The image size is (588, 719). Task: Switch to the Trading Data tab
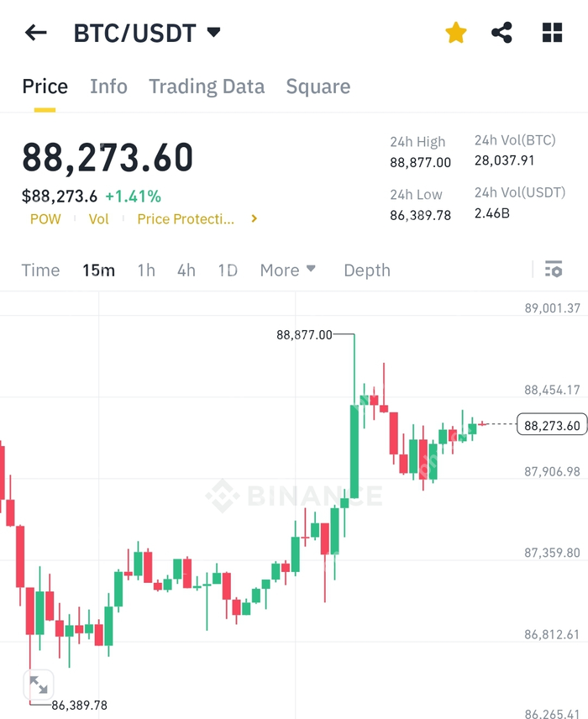click(207, 86)
